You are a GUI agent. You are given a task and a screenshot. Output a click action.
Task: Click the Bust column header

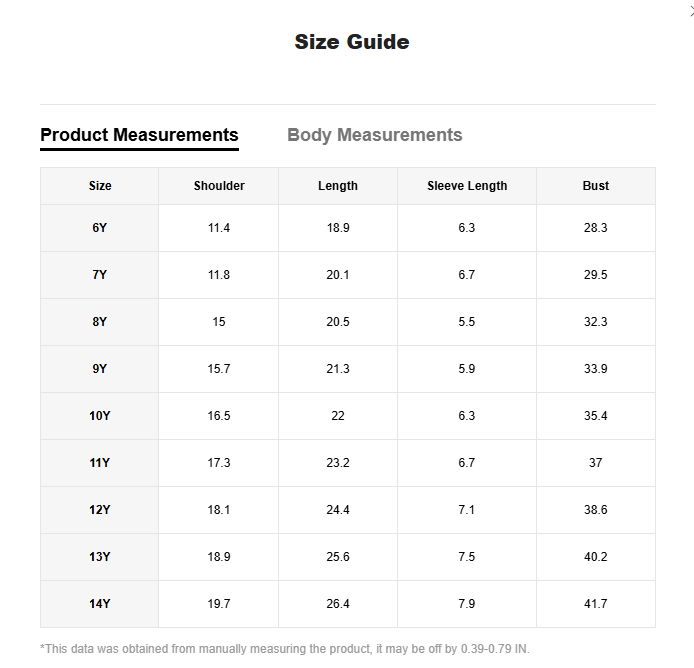click(x=596, y=186)
